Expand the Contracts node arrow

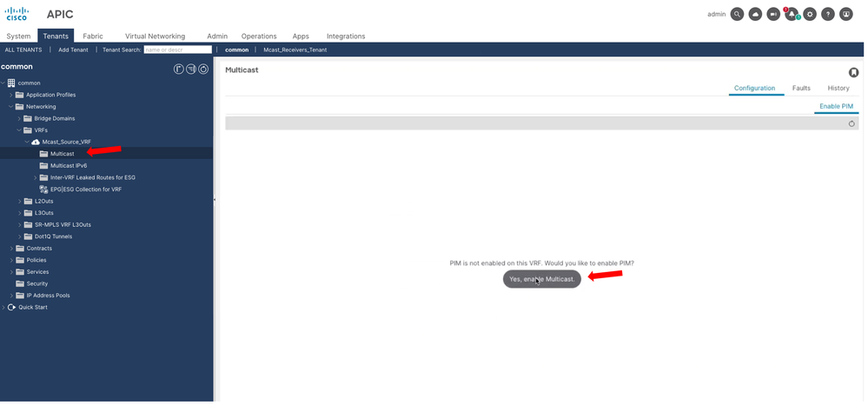pos(11,248)
